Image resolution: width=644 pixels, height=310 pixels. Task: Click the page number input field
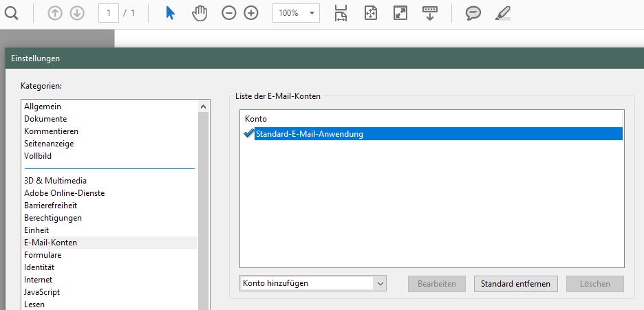pos(108,13)
